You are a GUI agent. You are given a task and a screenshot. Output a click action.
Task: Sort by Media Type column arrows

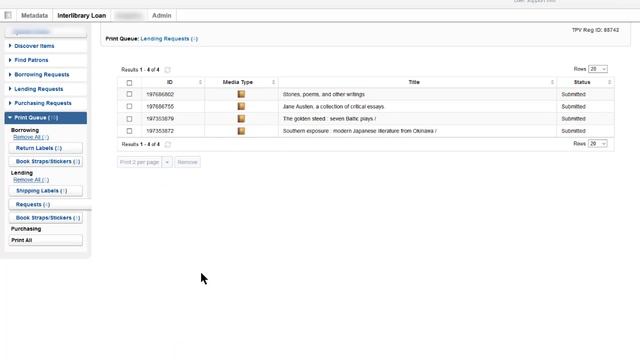pyautogui.click(x=273, y=82)
